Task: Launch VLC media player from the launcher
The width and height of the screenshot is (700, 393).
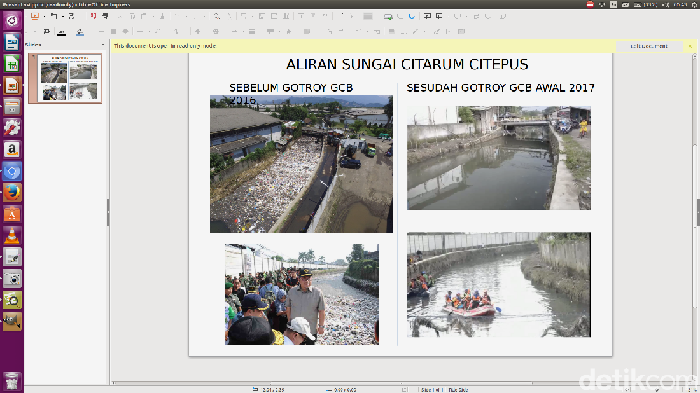Action: [12, 236]
